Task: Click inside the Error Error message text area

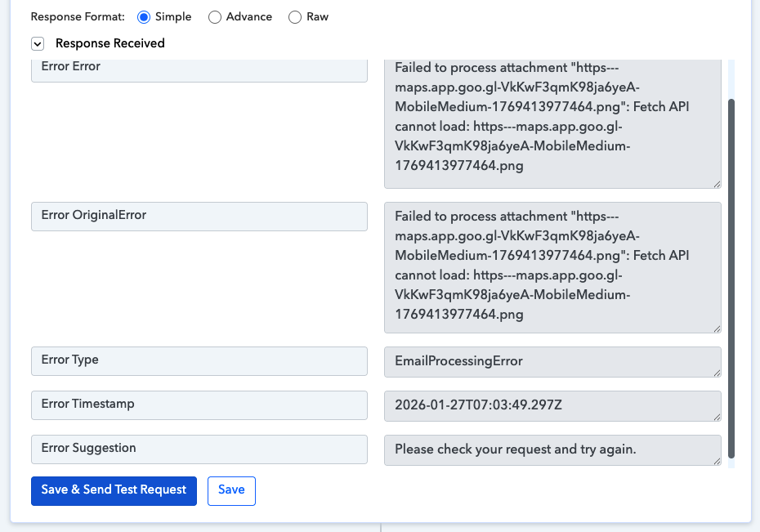Action: (552, 123)
